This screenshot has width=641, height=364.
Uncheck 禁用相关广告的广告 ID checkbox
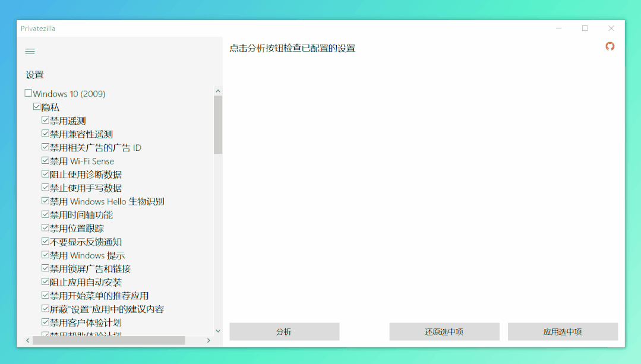[45, 147]
